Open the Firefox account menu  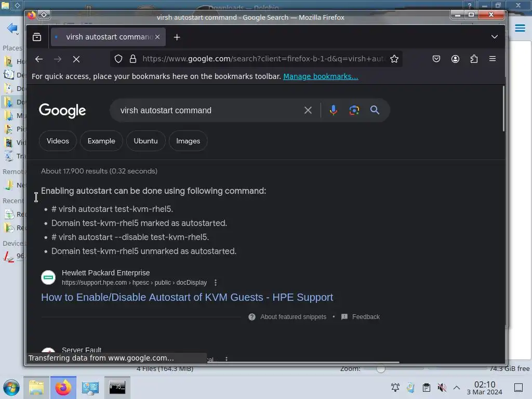pos(455,59)
